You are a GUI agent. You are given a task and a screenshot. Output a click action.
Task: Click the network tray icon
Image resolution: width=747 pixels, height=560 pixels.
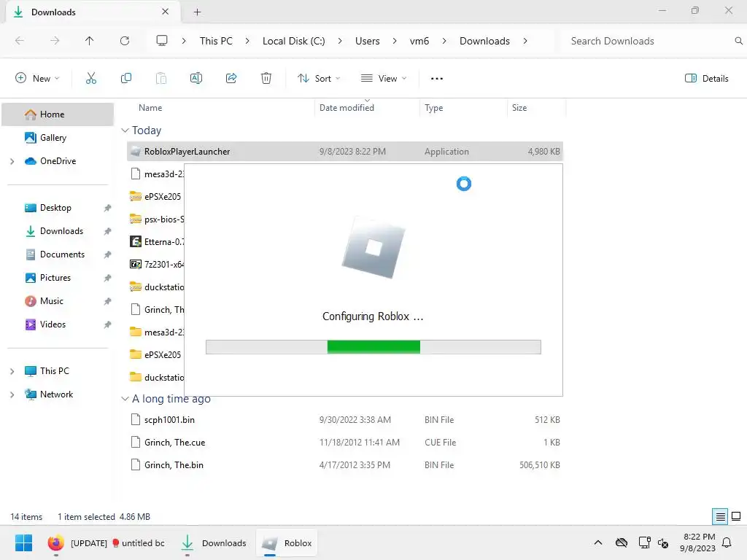(x=644, y=542)
